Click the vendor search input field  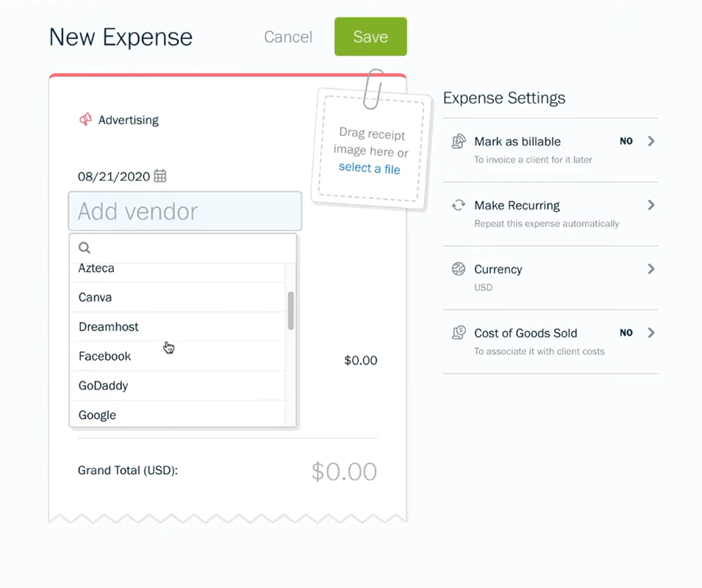pos(183,248)
